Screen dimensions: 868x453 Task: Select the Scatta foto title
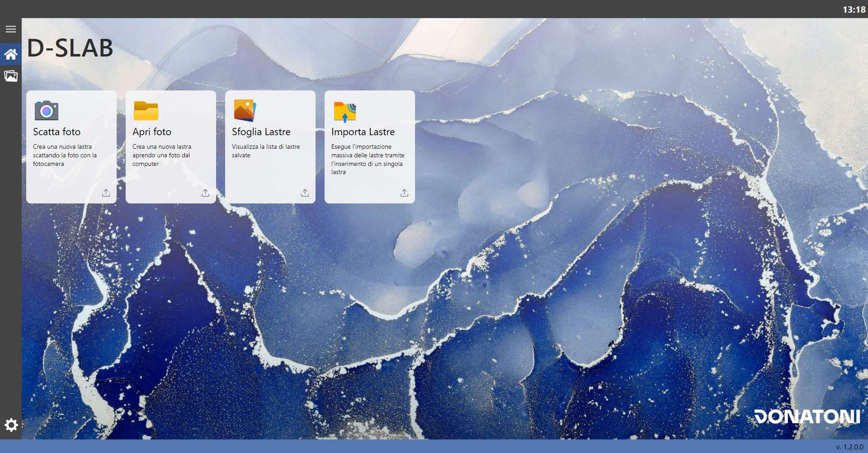[x=57, y=132]
